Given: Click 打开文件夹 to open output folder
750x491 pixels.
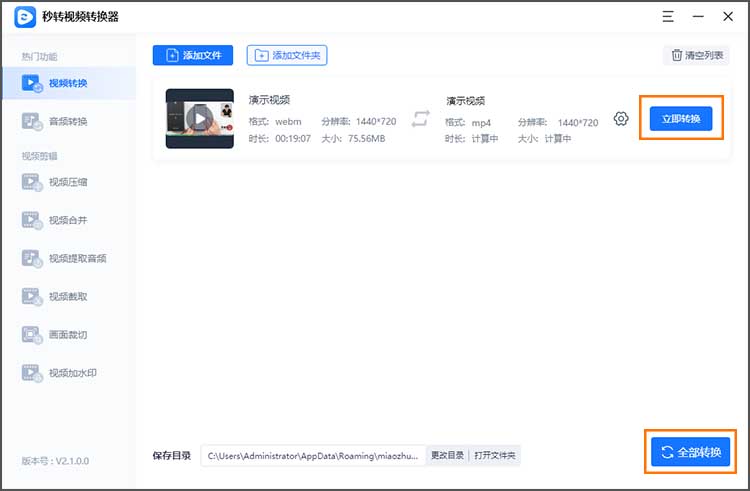Looking at the screenshot, I should coord(495,456).
